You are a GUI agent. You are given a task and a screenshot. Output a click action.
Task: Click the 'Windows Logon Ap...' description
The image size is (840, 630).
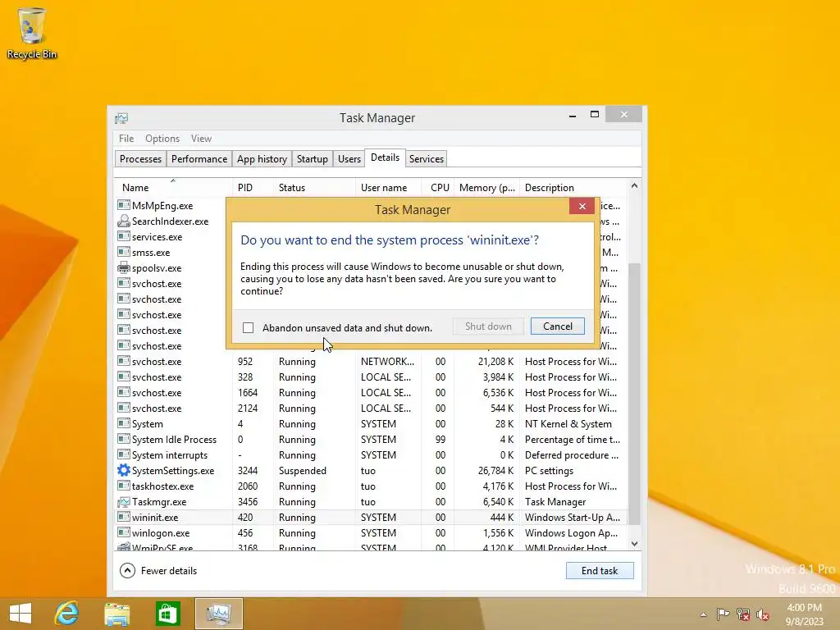click(571, 532)
